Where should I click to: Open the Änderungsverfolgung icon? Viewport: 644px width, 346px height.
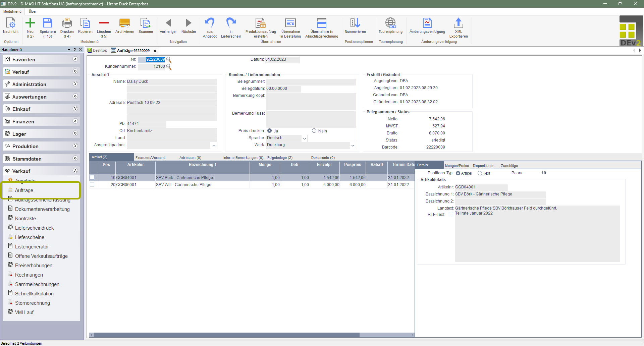pyautogui.click(x=427, y=23)
